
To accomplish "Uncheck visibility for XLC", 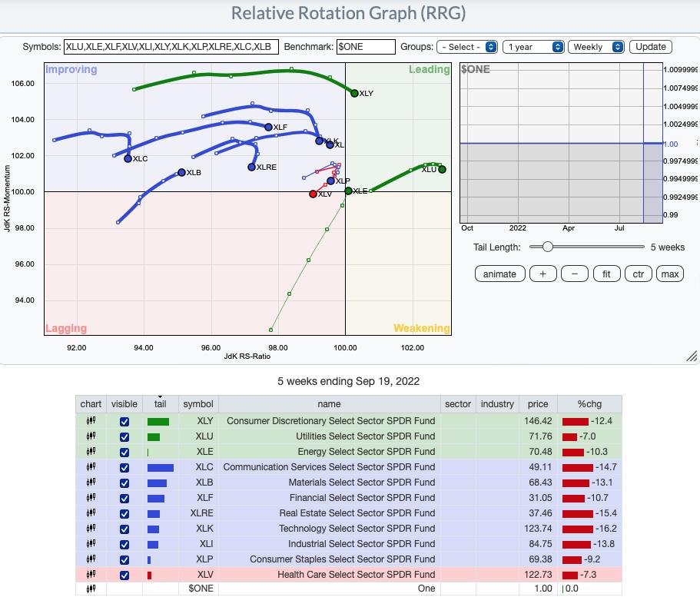I will pyautogui.click(x=124, y=467).
